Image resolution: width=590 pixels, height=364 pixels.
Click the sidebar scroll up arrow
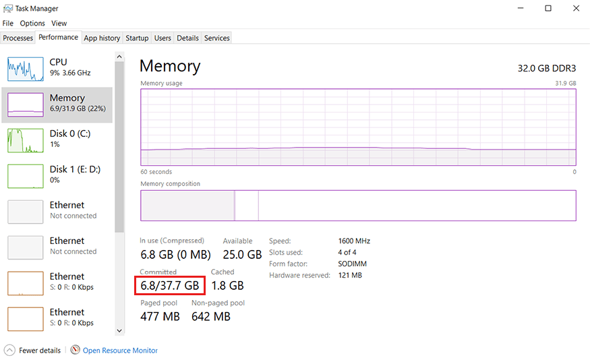click(119, 57)
